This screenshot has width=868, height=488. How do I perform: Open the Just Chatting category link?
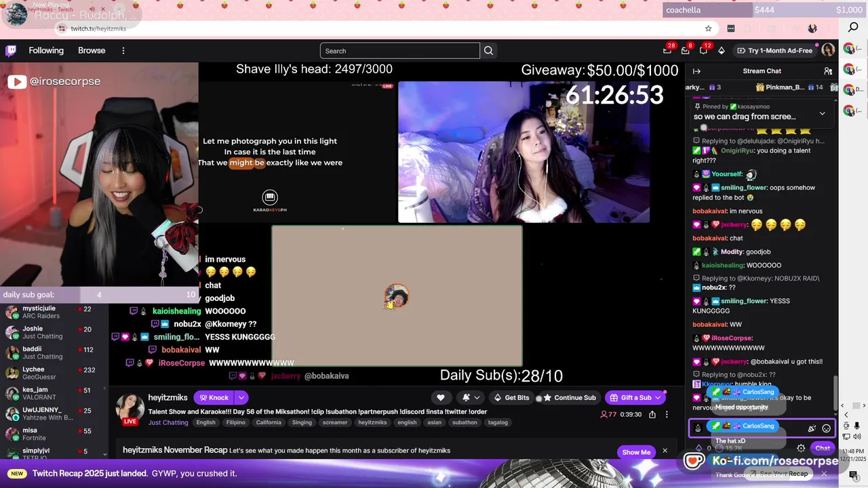168,422
